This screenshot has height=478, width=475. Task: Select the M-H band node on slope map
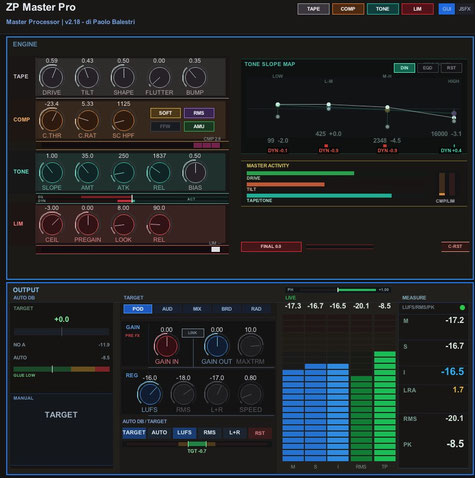(x=387, y=107)
